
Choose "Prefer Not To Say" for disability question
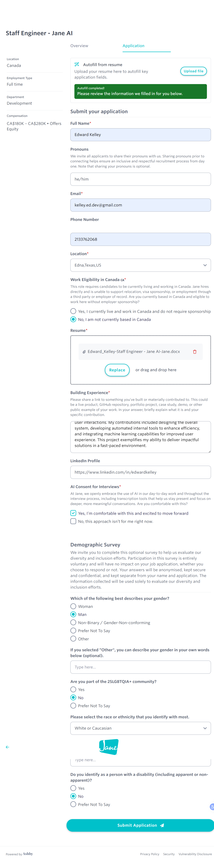point(73,804)
